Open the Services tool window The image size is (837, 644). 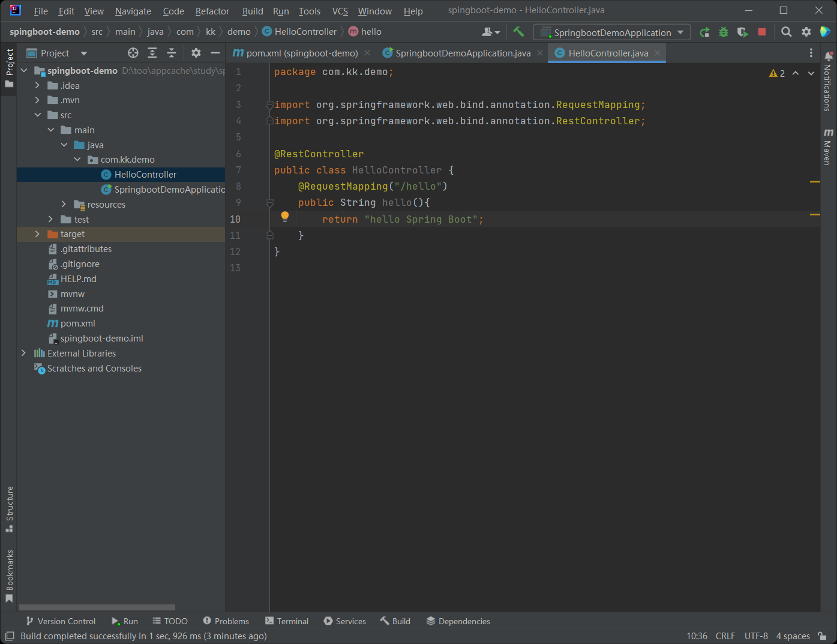(344, 621)
